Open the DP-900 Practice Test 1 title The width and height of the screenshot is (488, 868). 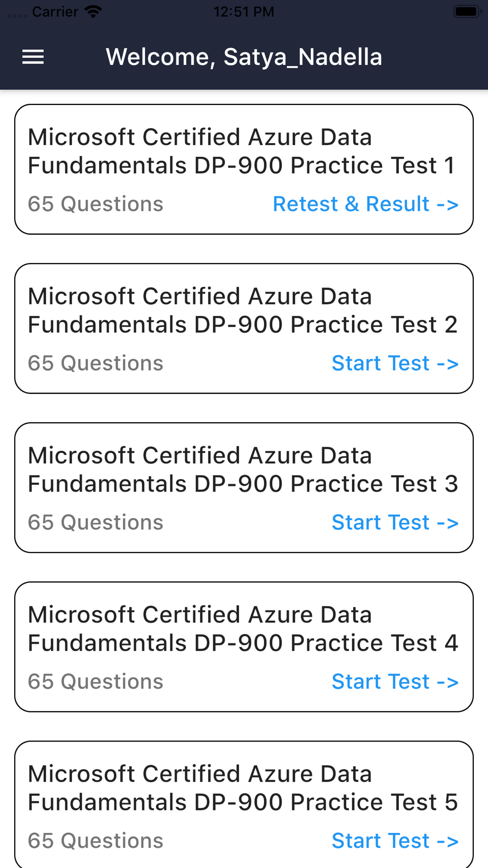click(242, 151)
